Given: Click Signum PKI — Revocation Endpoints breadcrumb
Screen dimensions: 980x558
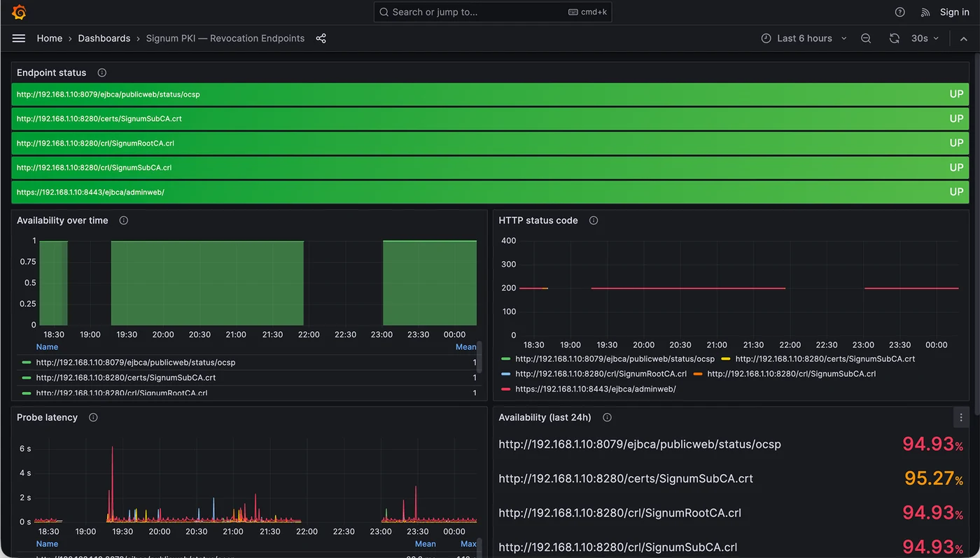Looking at the screenshot, I should [225, 39].
